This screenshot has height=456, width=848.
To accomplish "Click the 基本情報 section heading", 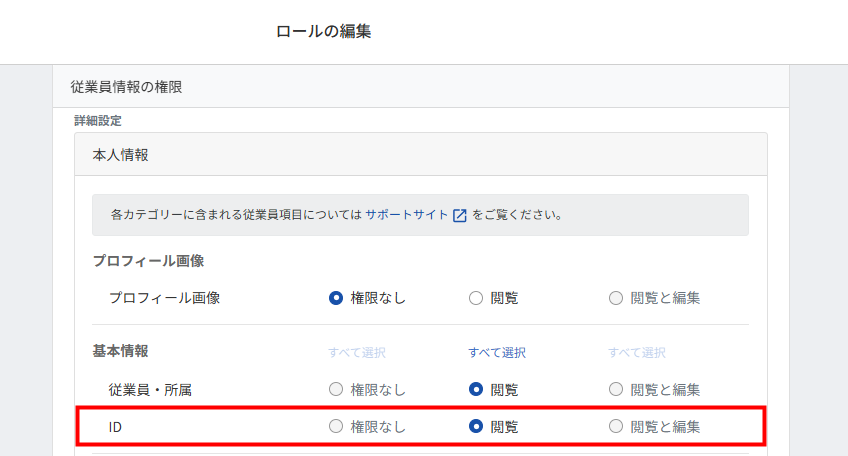I will 120,352.
